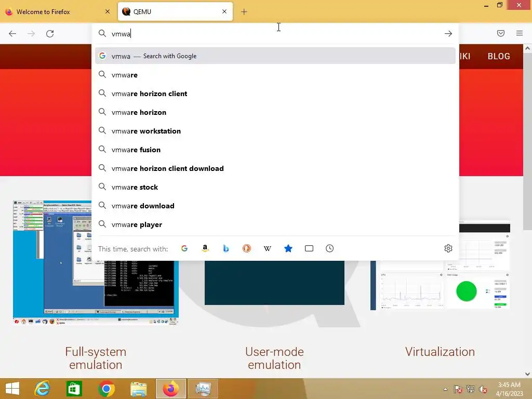532x399 pixels.
Task: Close the QEMU tab
Action: click(224, 11)
